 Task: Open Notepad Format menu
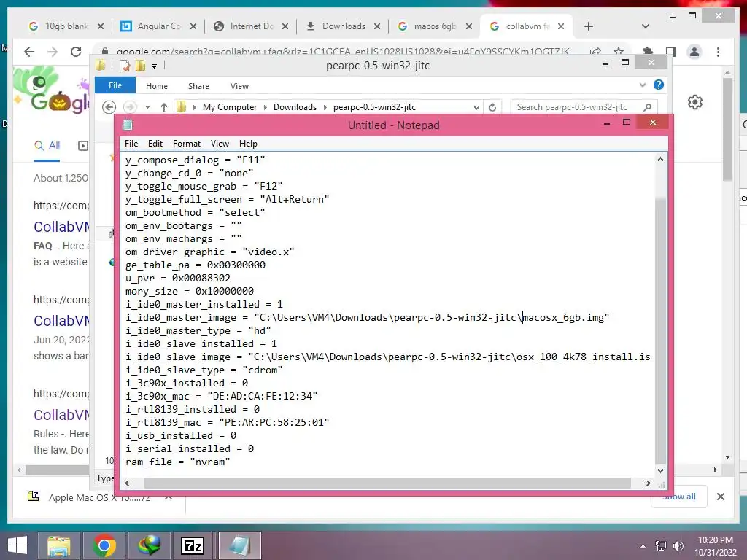pyautogui.click(x=186, y=144)
